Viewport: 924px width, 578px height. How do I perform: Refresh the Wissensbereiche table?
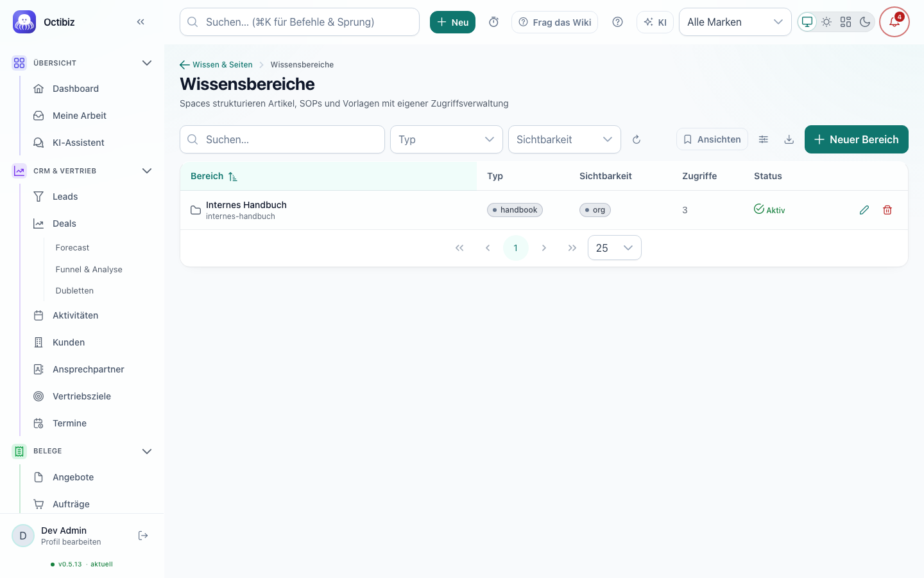[x=637, y=139]
